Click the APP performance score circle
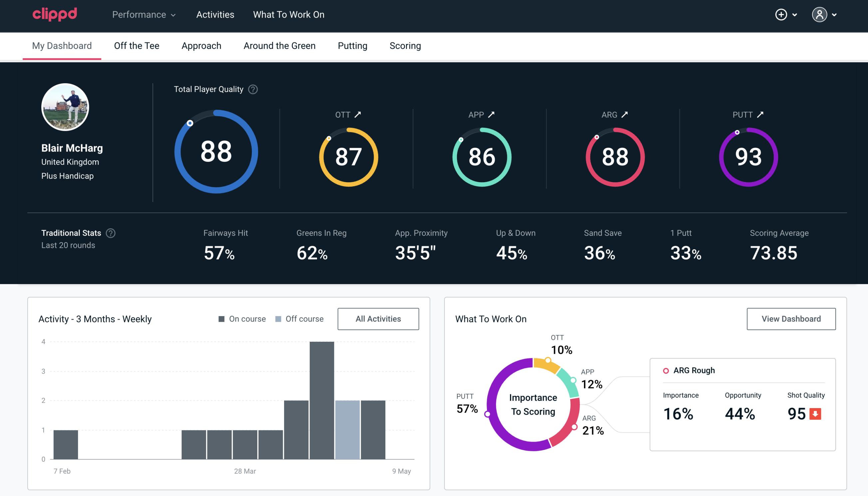Screen dimensions: 868x496 481,155
